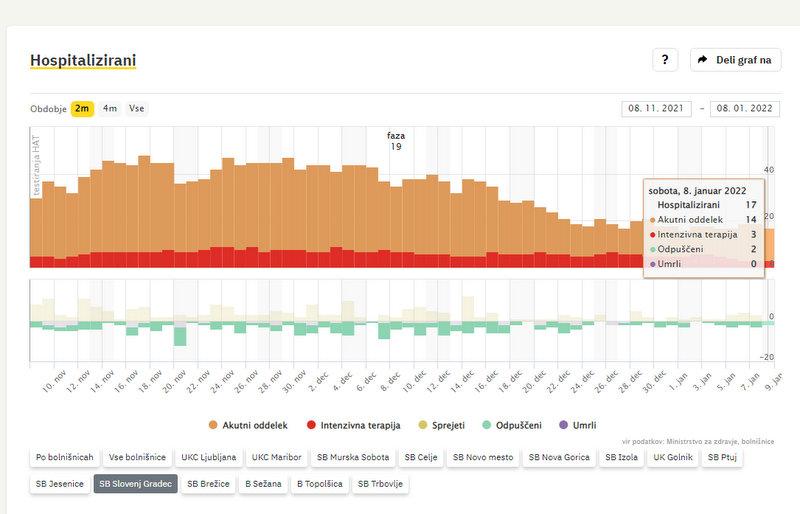Select the Vse period option
The height and width of the screenshot is (514, 800).
coord(136,108)
